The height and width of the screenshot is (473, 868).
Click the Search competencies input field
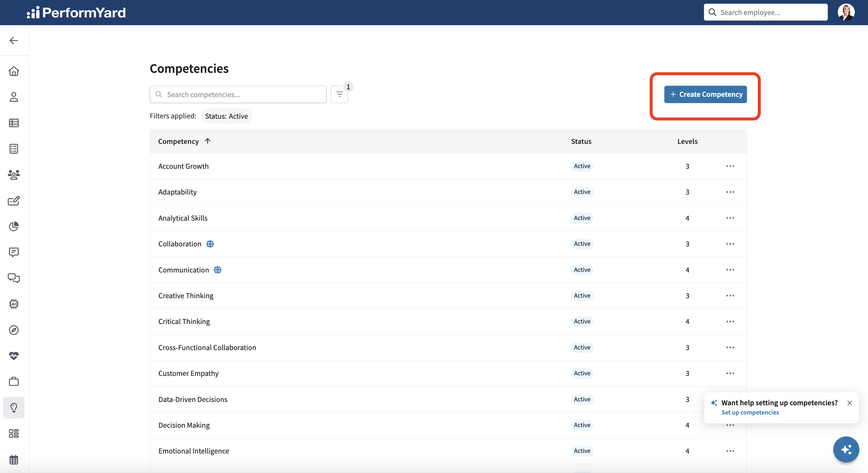point(238,94)
